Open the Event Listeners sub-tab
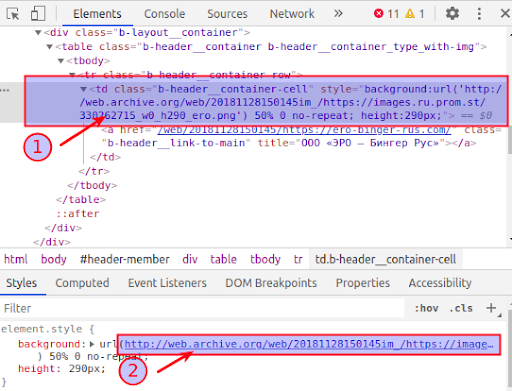The height and width of the screenshot is (391, 512). tap(167, 283)
